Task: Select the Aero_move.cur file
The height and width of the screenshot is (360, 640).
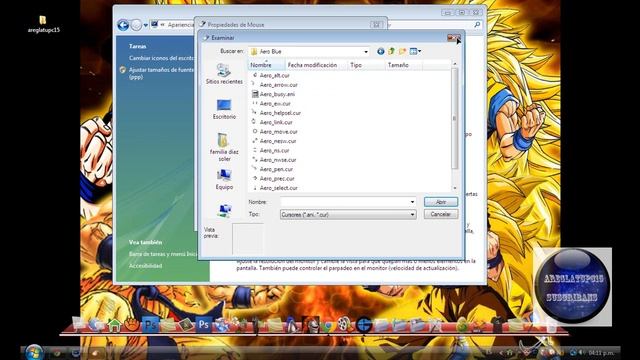Action: [x=275, y=131]
